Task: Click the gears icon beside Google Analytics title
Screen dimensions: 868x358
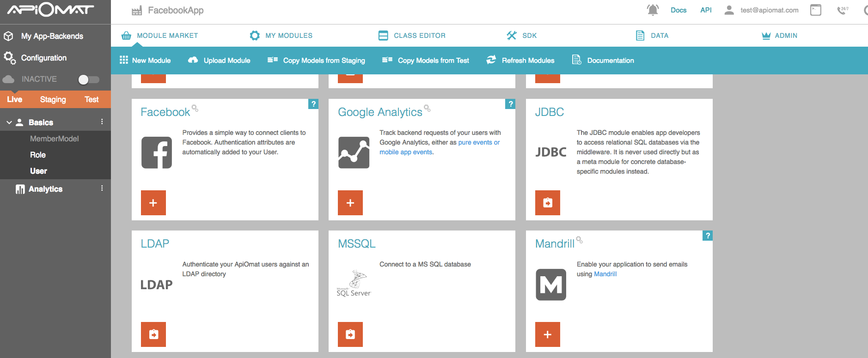Action: pos(427,108)
